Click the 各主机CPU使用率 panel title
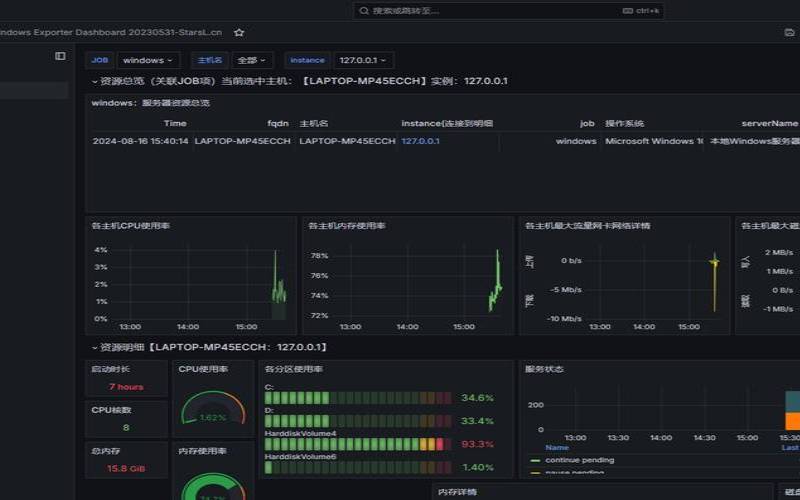800x500 pixels. click(x=131, y=226)
